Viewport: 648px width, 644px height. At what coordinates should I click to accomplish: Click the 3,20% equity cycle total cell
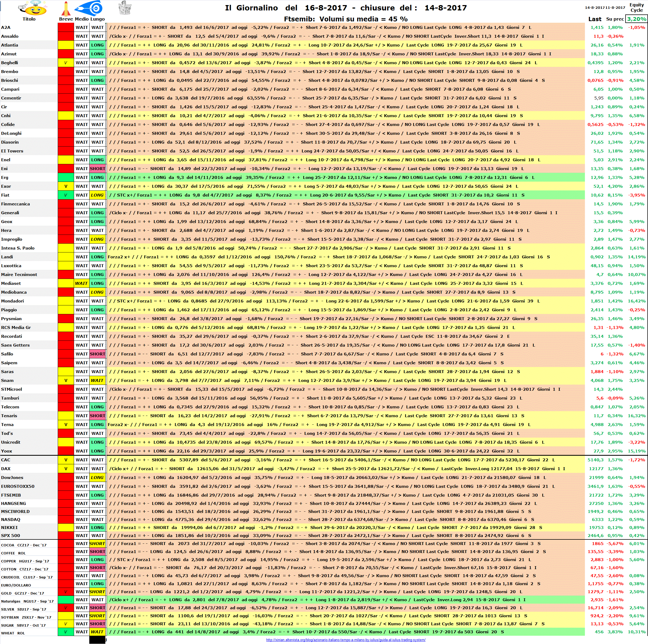coord(637,19)
